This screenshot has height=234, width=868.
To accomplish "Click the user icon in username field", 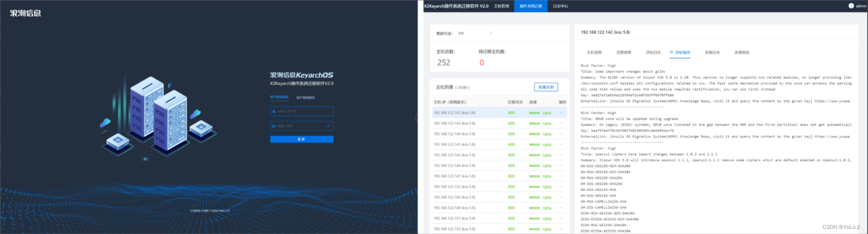I will (274, 111).
